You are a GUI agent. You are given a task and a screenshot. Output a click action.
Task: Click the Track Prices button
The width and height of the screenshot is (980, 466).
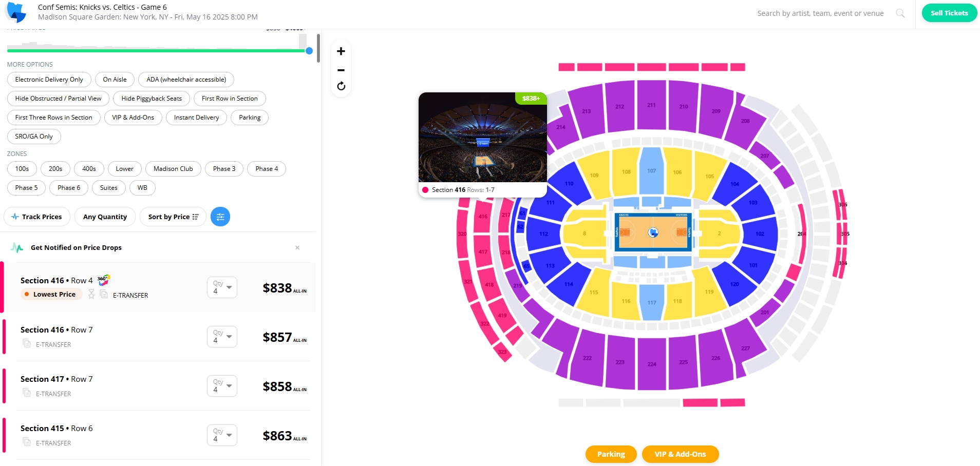click(x=36, y=217)
